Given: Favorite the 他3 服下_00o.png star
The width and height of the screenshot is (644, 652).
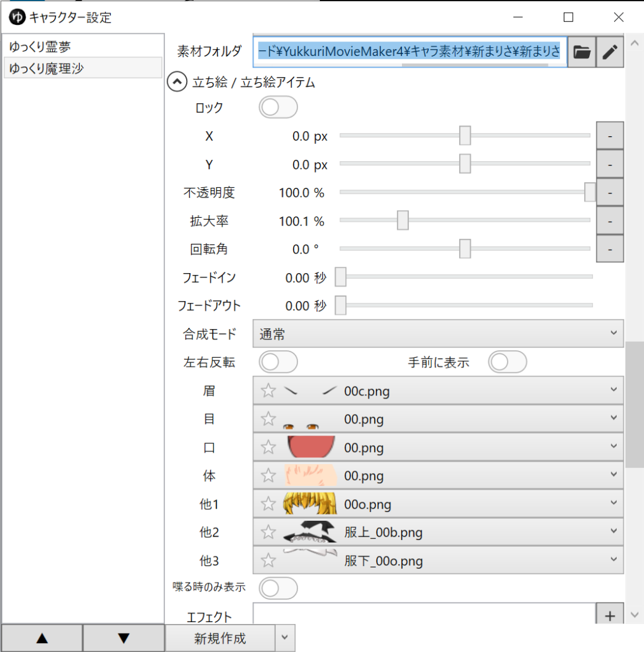Looking at the screenshot, I should (268, 560).
